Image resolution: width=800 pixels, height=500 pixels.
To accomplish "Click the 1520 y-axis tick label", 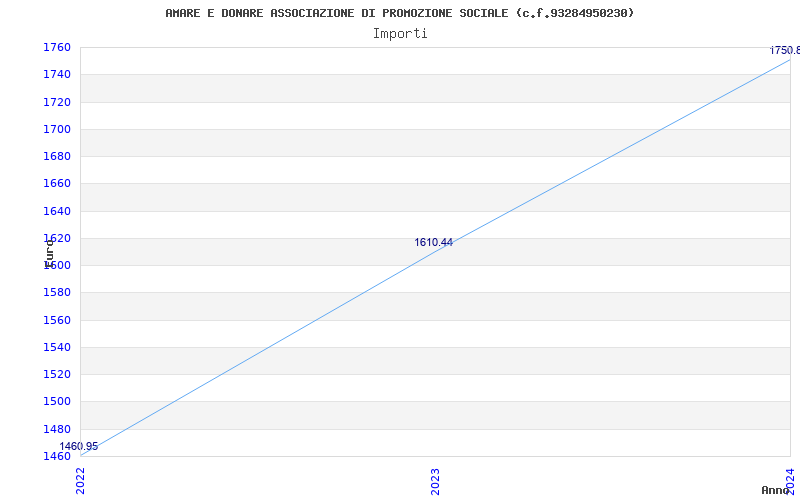I will coord(57,374).
